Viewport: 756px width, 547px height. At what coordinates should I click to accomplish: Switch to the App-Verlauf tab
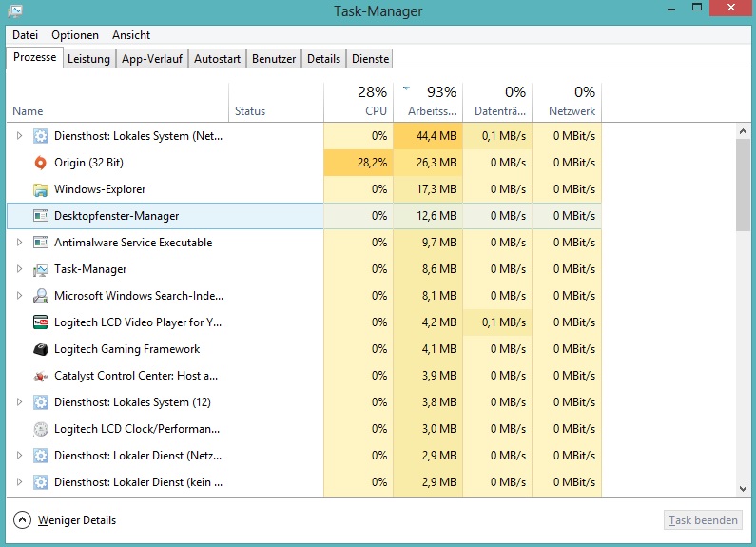152,59
